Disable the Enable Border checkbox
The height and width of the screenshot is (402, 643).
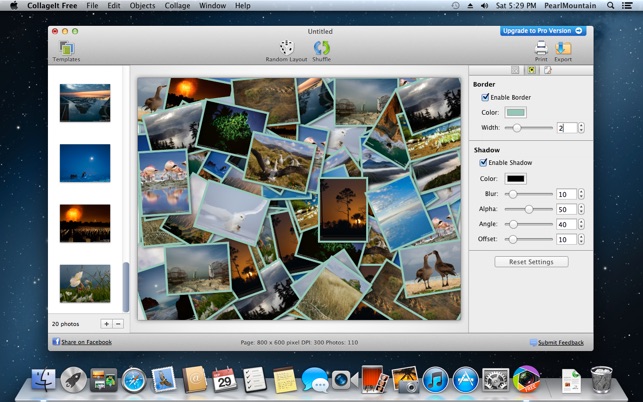[x=486, y=97]
